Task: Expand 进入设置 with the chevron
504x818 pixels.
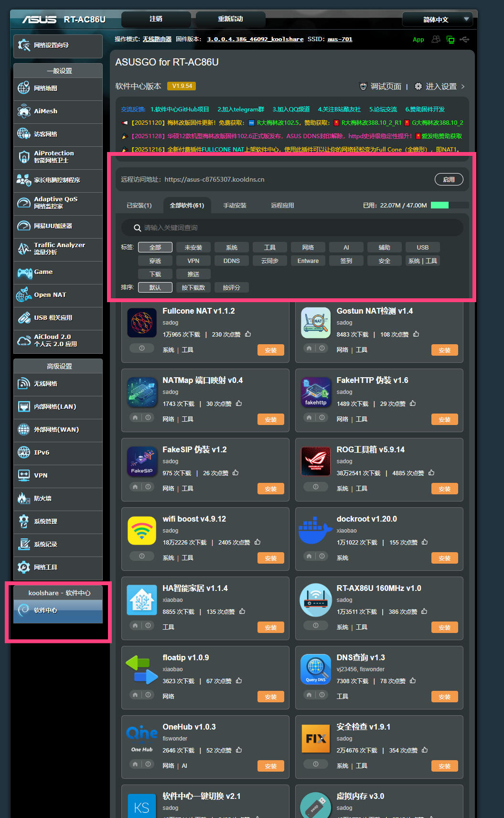Action: coord(463,87)
